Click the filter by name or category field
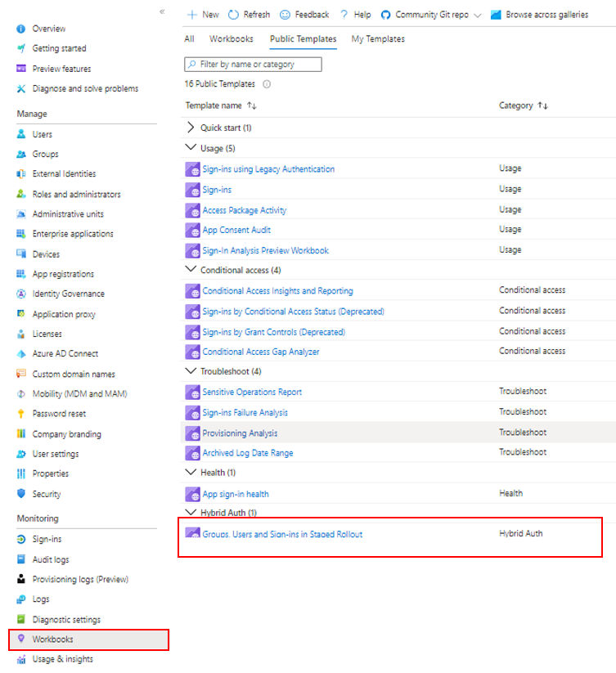The width and height of the screenshot is (616, 673). [254, 64]
